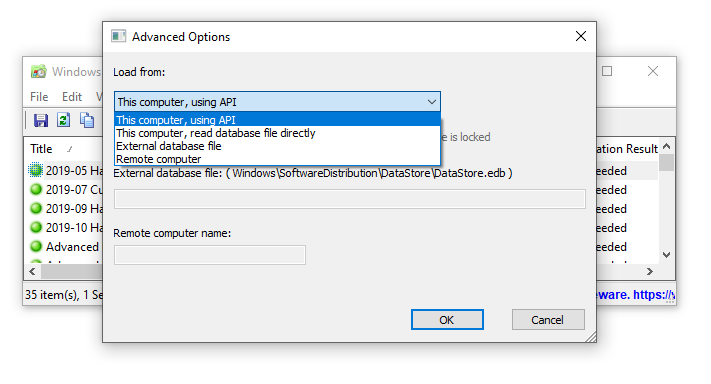Open the Edit menu
This screenshot has height=384, width=711.
72,97
